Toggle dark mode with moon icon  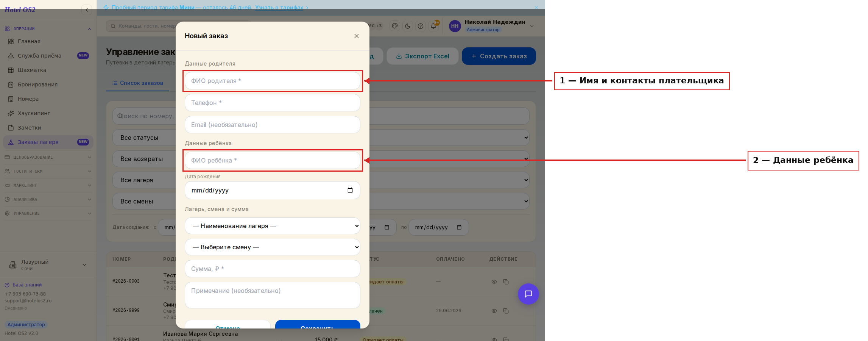(408, 26)
